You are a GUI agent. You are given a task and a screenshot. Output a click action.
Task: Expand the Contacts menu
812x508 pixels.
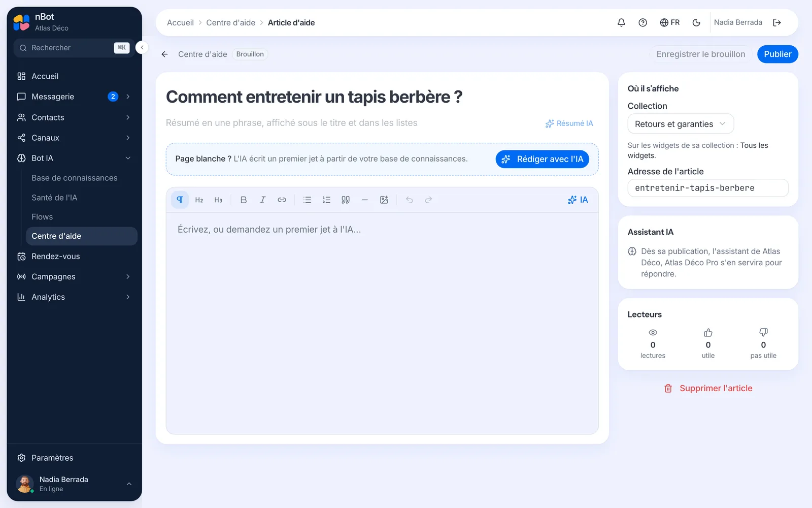[x=128, y=117]
